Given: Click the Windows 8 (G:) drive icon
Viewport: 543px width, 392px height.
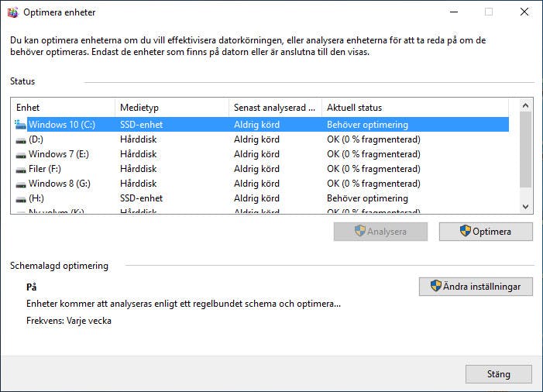Looking at the screenshot, I should point(21,184).
